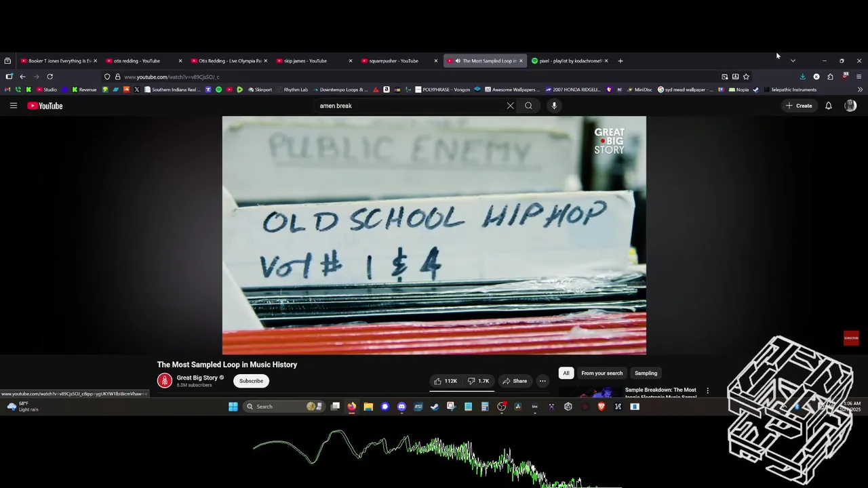Viewport: 868px width, 488px height.
Task: Open the YouTube account avatar menu
Action: [x=850, y=106]
